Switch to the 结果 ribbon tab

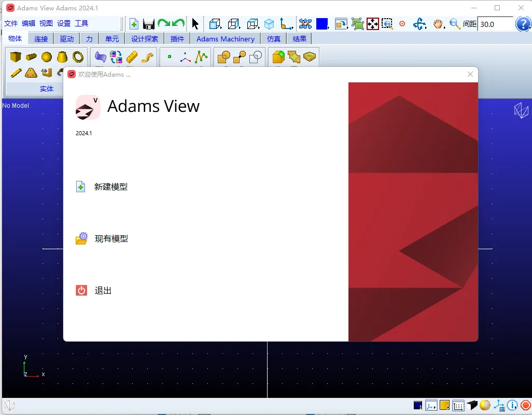pyautogui.click(x=299, y=39)
